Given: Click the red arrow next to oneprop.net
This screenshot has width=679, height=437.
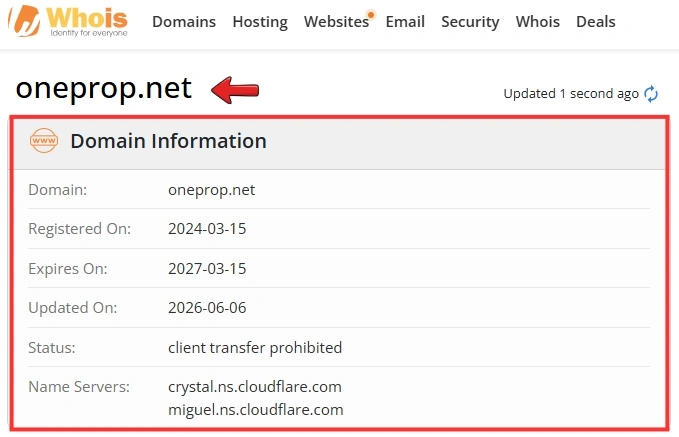Looking at the screenshot, I should 235,90.
